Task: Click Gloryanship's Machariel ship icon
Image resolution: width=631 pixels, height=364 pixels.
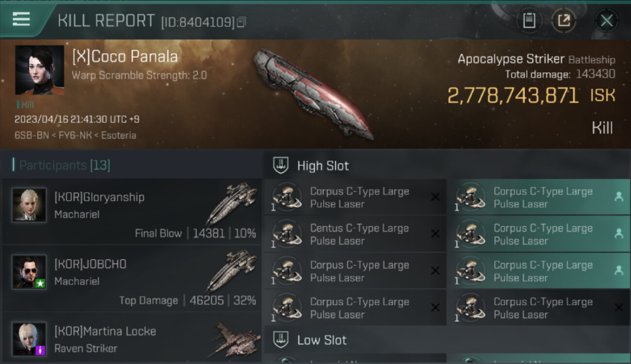Action: [232, 203]
